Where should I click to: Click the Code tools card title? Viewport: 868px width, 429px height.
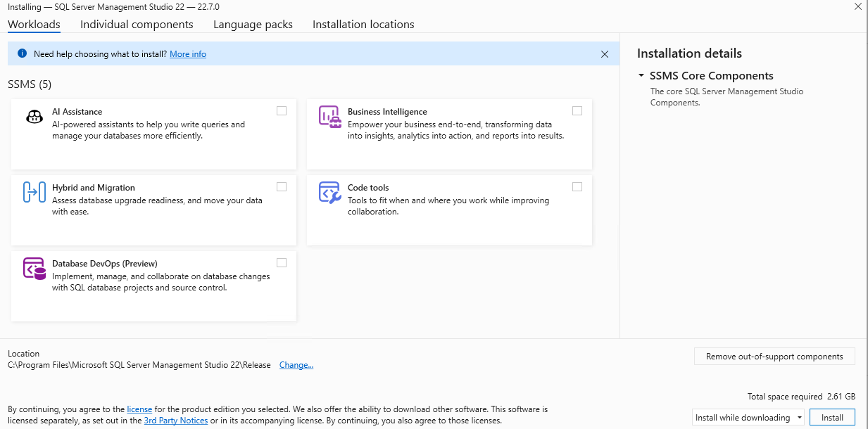click(x=368, y=188)
